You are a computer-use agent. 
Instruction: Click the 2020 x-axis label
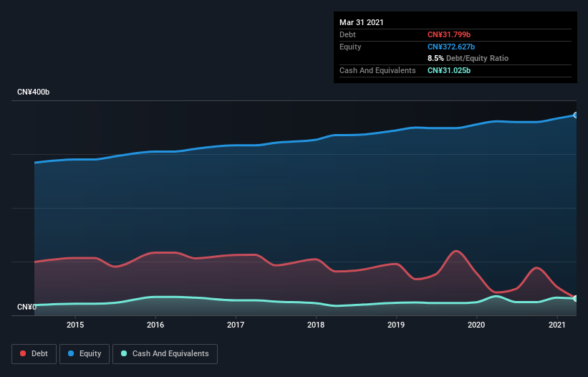[476, 325]
